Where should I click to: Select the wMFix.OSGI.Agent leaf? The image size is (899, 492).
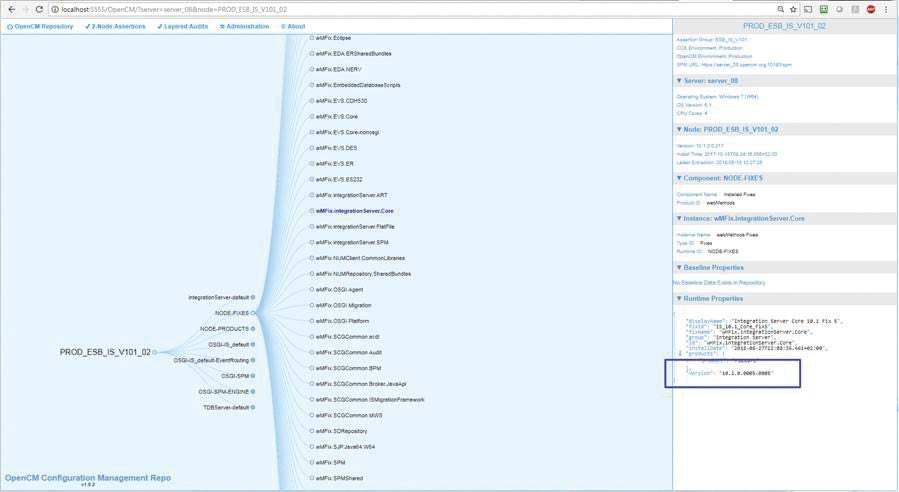coord(339,290)
